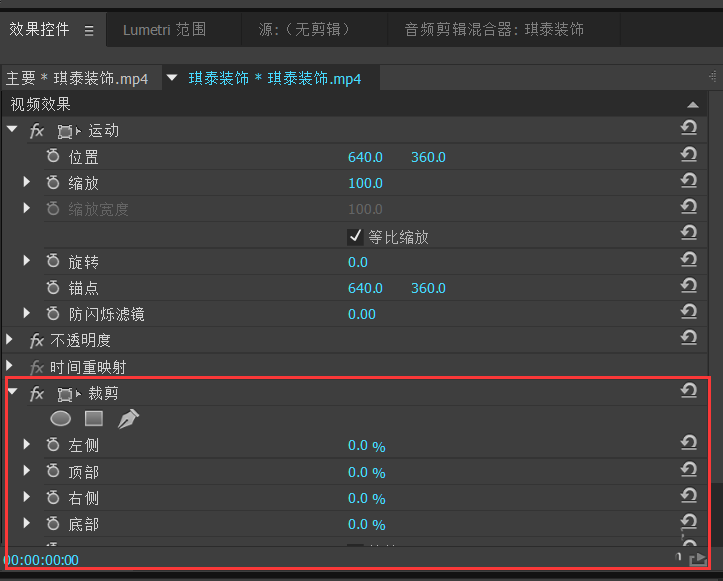Click the 锚点 Y value 360.0

(428, 288)
